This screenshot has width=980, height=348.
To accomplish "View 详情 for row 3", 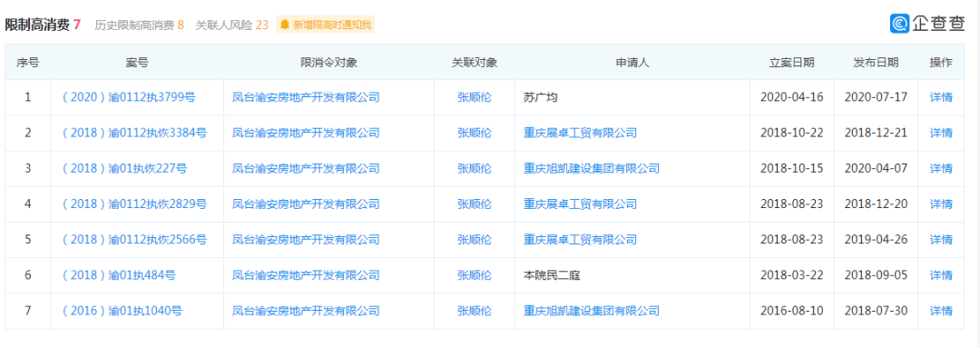I will pyautogui.click(x=941, y=169).
